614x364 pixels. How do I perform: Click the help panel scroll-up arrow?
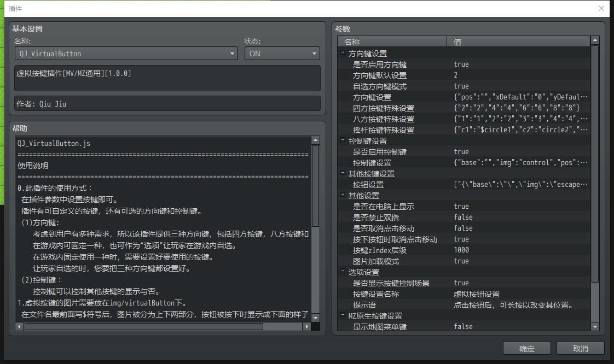point(316,140)
